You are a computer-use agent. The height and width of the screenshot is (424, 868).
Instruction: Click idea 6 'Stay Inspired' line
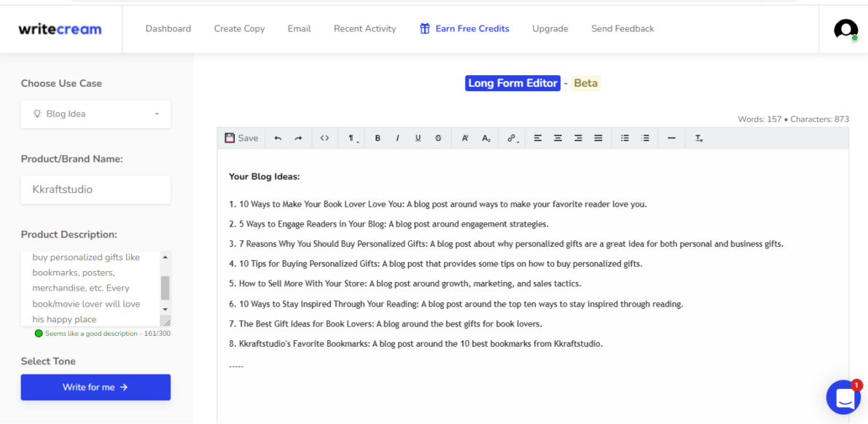[x=456, y=304]
